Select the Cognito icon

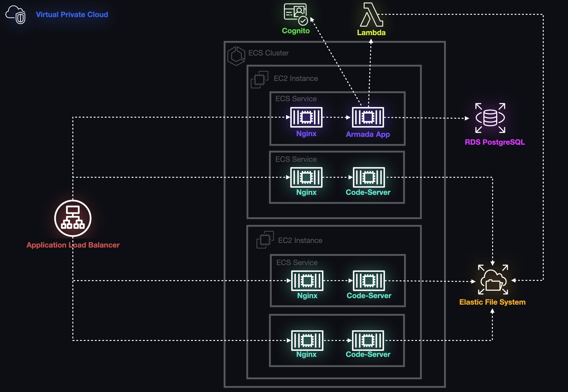pyautogui.click(x=296, y=14)
